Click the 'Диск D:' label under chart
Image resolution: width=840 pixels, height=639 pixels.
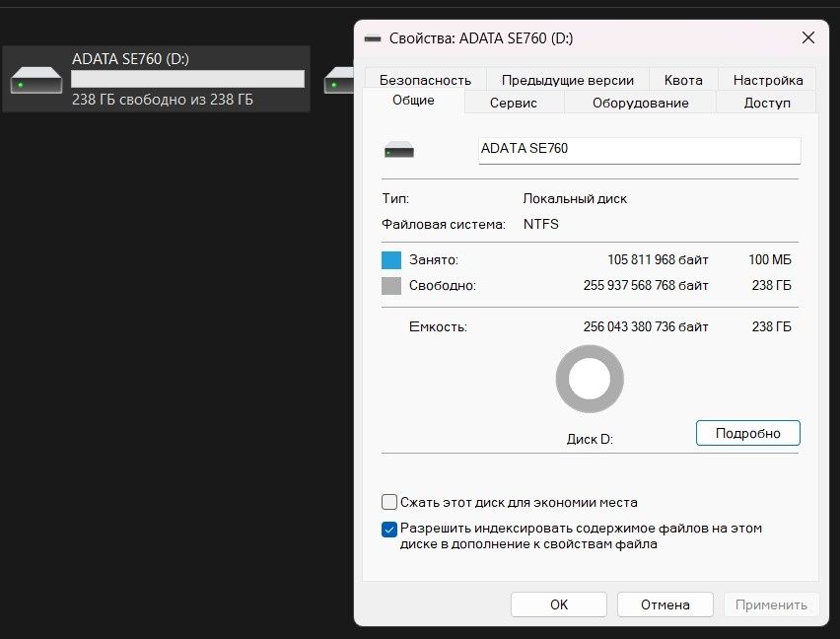pyautogui.click(x=590, y=439)
